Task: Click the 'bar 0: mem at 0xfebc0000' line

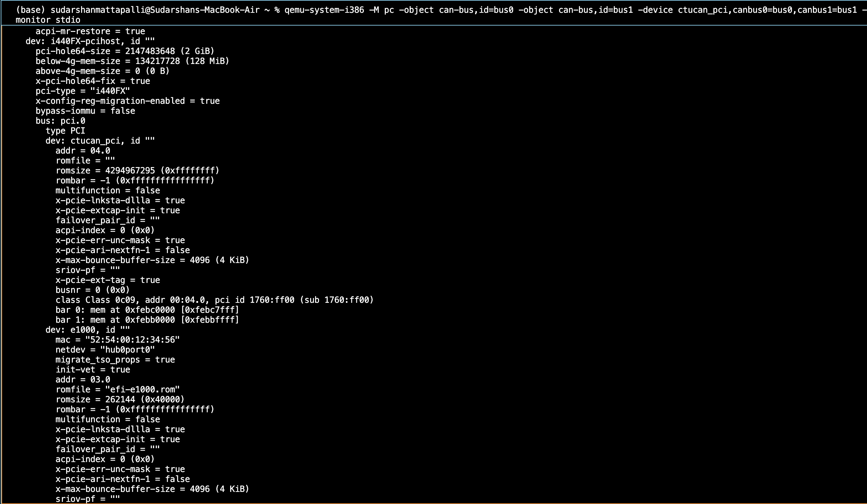Action: click(x=147, y=310)
